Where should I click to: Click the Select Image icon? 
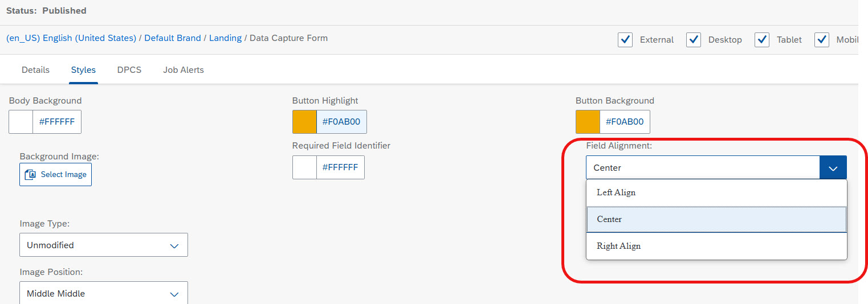click(x=31, y=174)
